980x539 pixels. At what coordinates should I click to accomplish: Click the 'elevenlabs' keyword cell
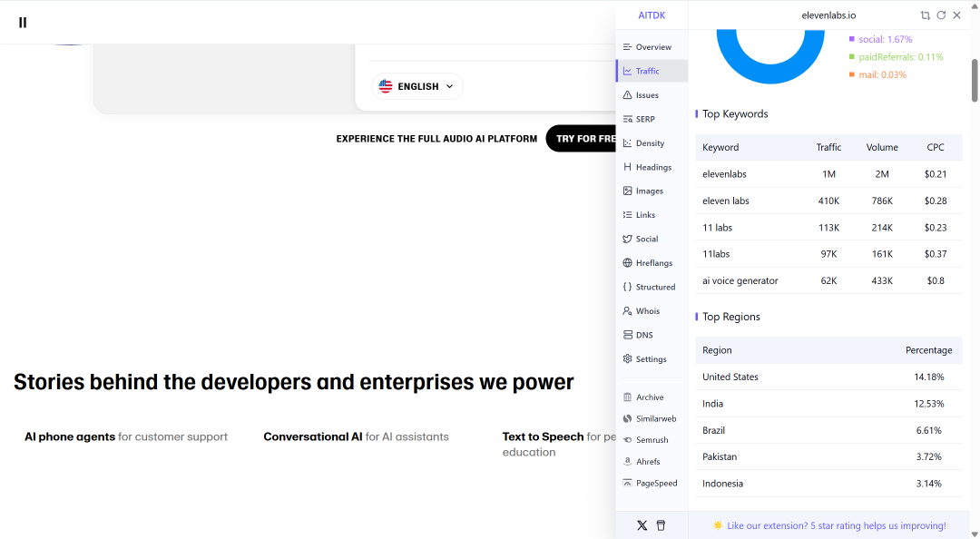pos(724,174)
